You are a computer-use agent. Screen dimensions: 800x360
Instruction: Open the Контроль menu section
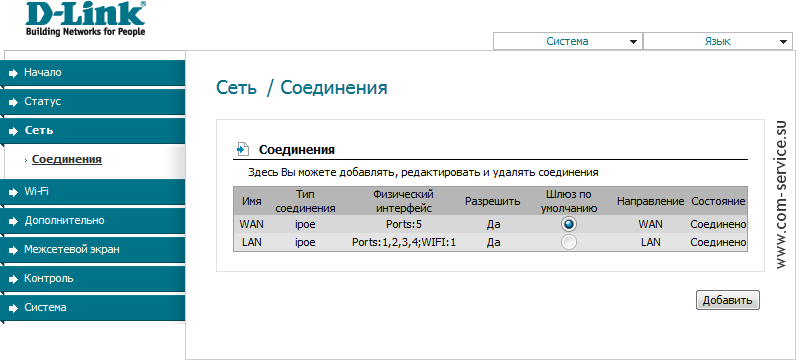(92, 279)
